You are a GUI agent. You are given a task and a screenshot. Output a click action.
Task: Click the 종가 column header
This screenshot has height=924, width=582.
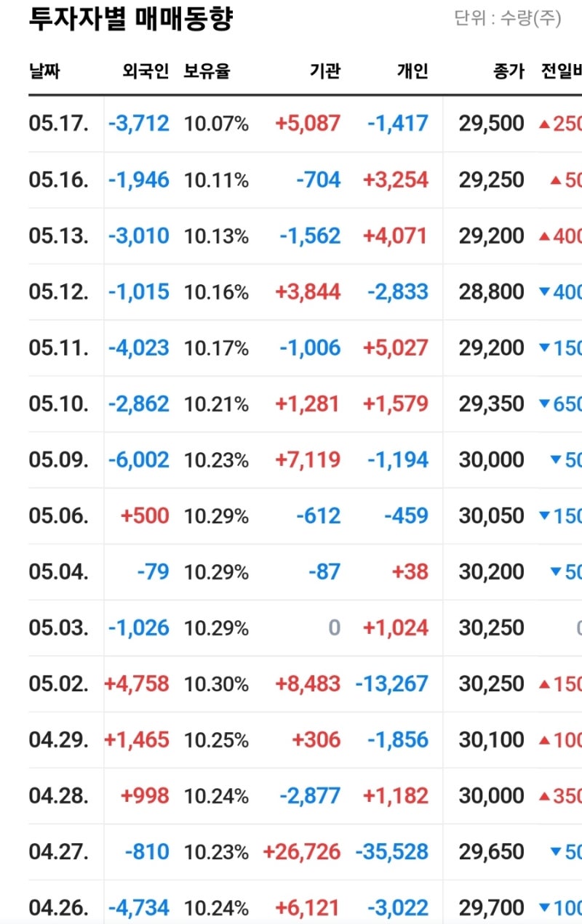pos(508,71)
